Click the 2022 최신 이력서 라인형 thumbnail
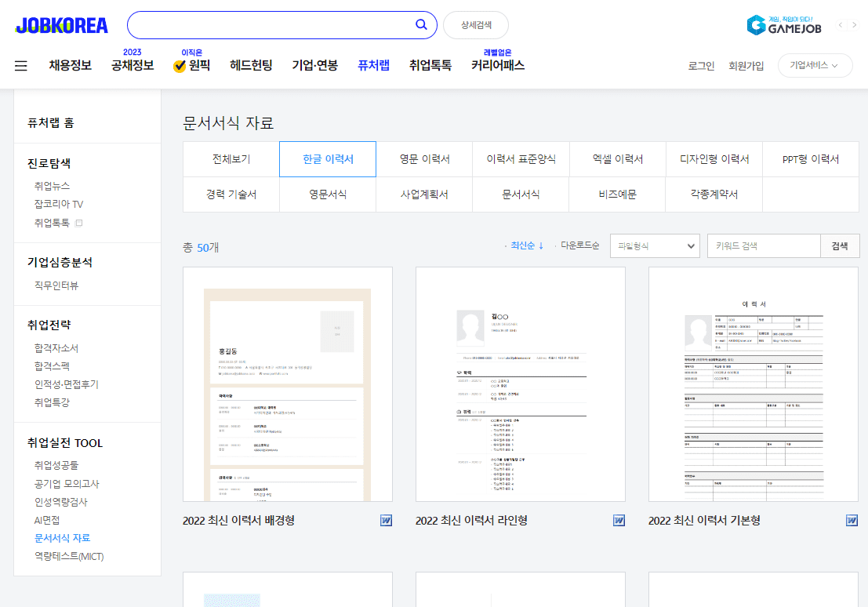 point(520,383)
